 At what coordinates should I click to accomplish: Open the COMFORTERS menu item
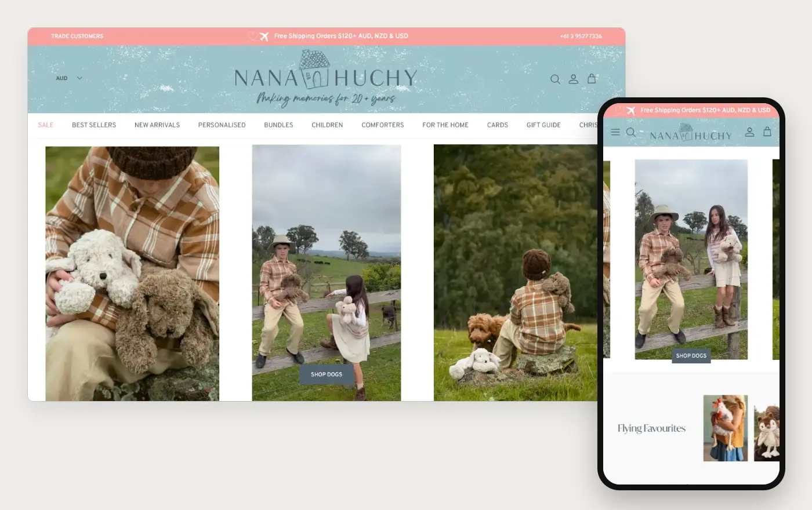[x=383, y=125]
